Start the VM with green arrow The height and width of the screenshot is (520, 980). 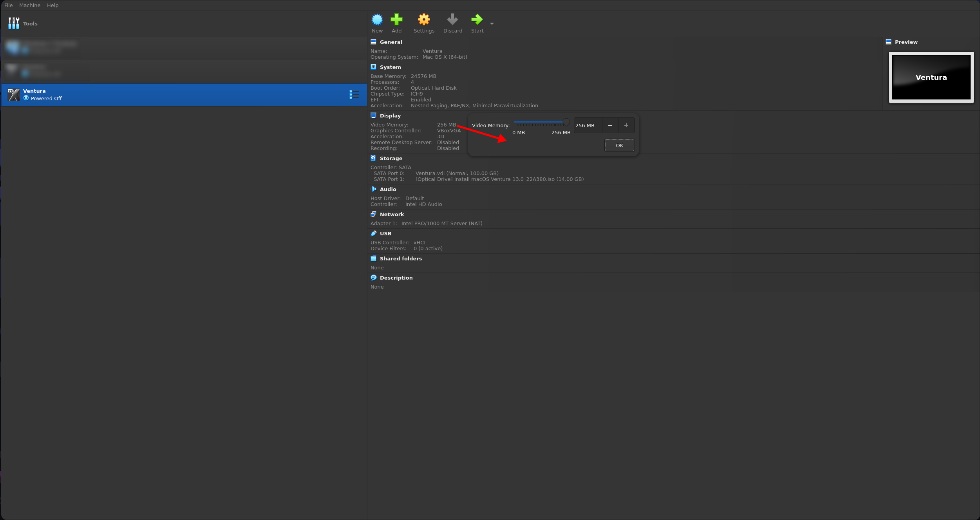click(x=477, y=20)
